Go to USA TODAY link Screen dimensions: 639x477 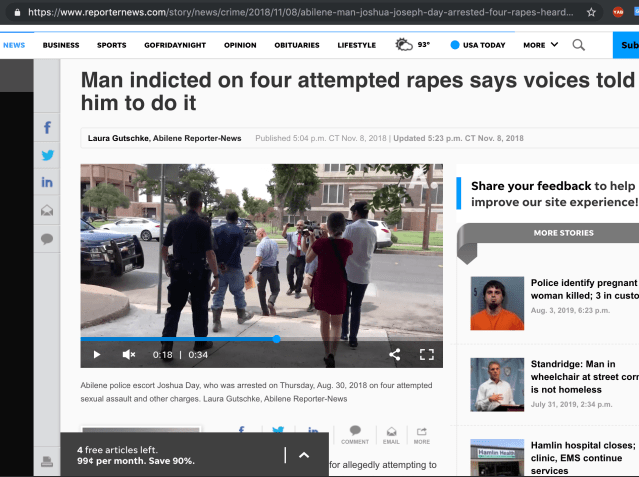point(478,45)
